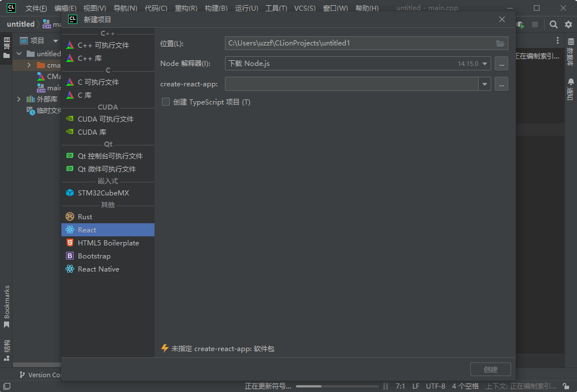
Task: Select Bootstrap project type
Action: 107,256
